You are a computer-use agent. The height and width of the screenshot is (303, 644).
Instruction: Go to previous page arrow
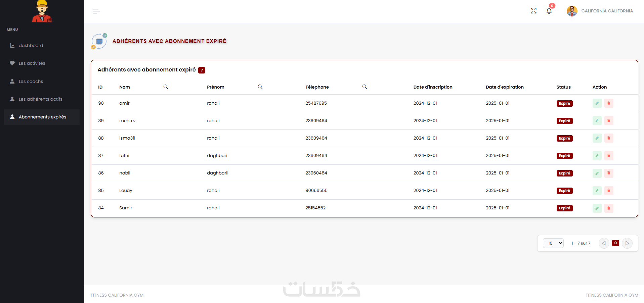click(604, 243)
